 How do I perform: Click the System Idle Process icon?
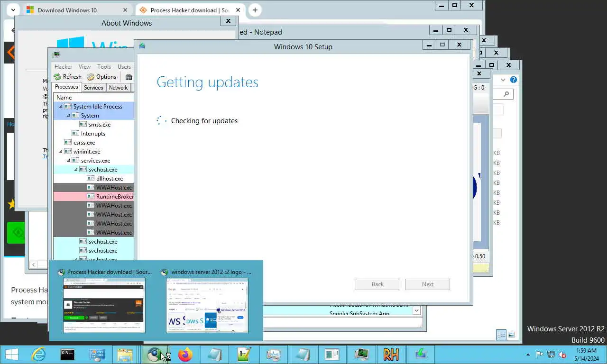pyautogui.click(x=68, y=107)
